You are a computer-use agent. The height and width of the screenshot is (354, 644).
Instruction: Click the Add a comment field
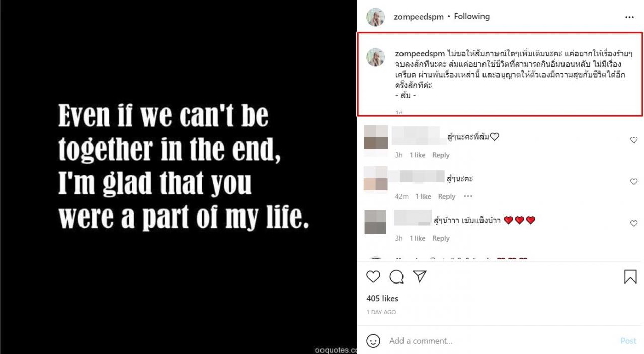click(498, 341)
